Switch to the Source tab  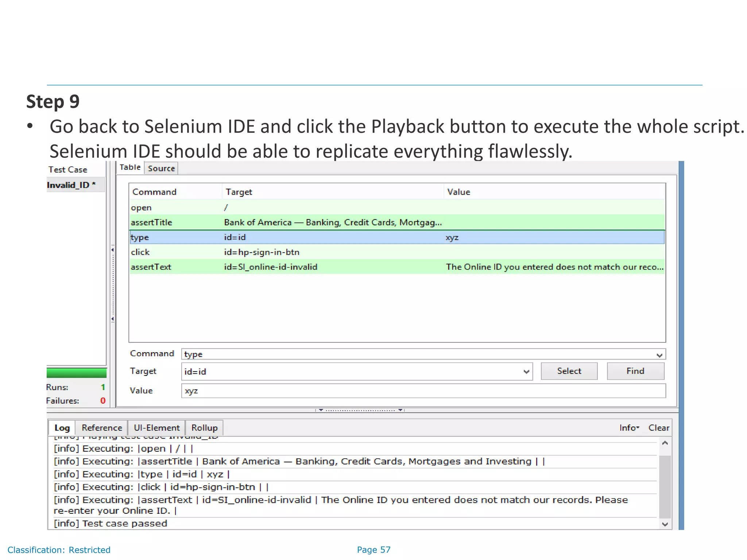click(161, 168)
